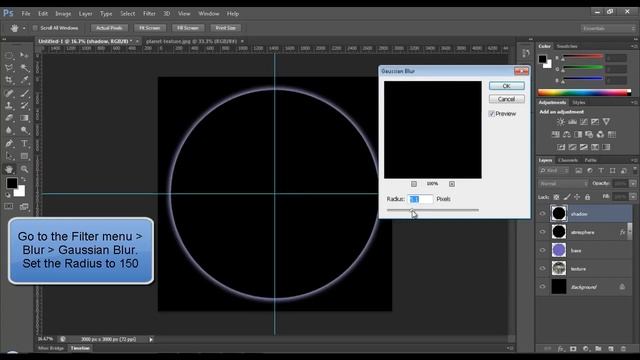Screen dimensions: 640x360
Task: Hide the Background layer
Action: coord(542,287)
